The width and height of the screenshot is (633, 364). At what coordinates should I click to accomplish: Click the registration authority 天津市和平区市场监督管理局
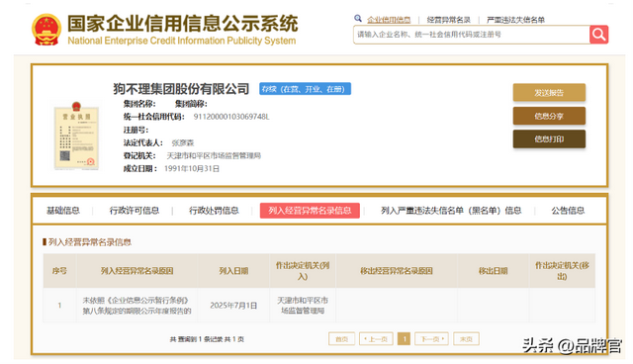coord(214,155)
